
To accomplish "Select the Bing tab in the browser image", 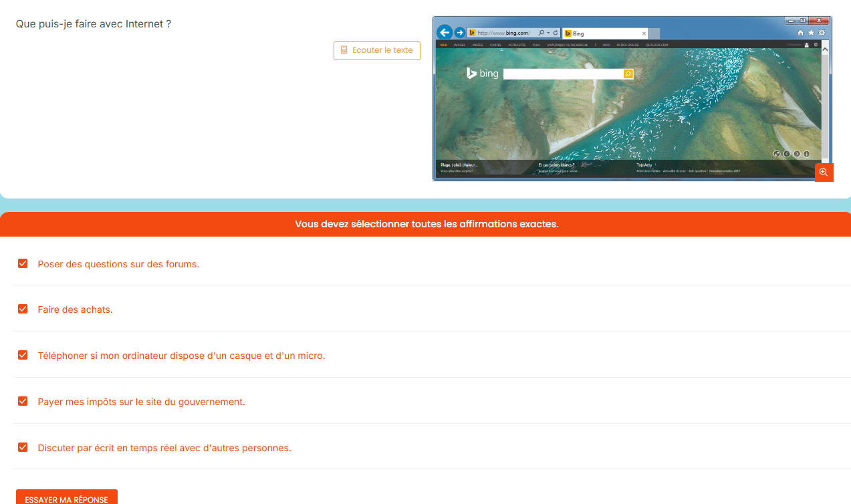I will pyautogui.click(x=605, y=33).
